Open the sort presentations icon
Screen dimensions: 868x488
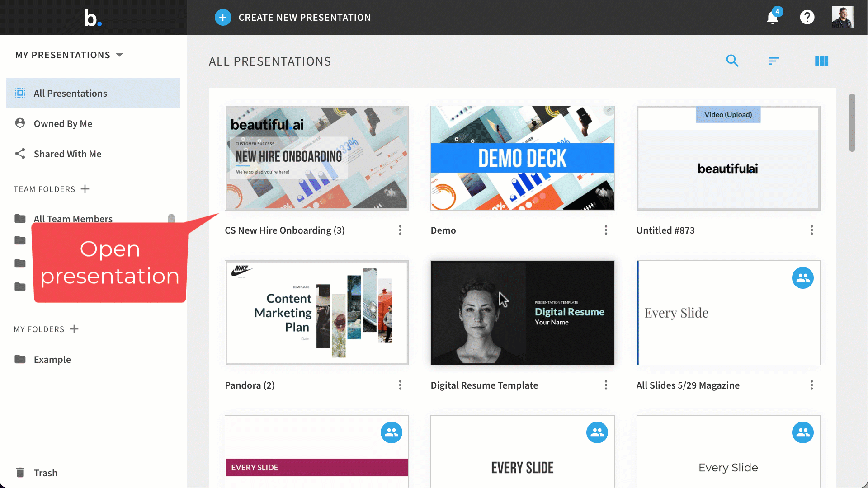pos(774,61)
